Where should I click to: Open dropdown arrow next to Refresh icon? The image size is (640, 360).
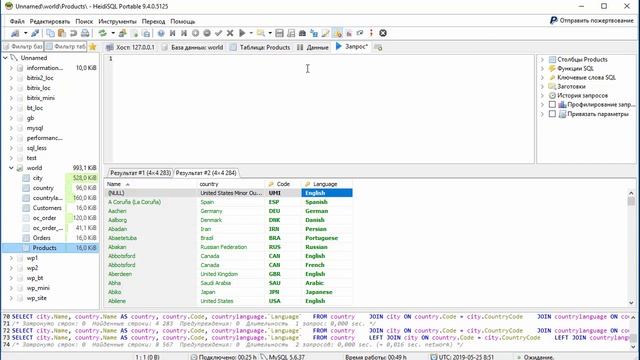(x=113, y=33)
